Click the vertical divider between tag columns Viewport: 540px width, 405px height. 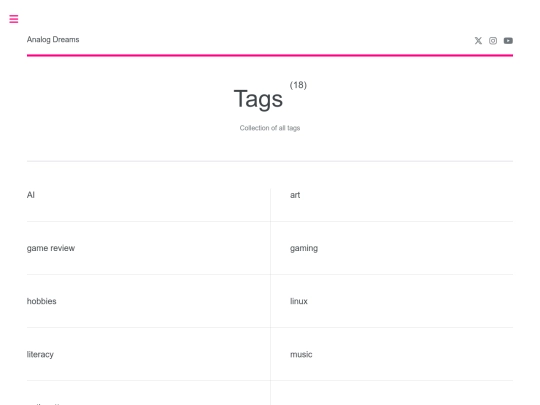pyautogui.click(x=270, y=296)
